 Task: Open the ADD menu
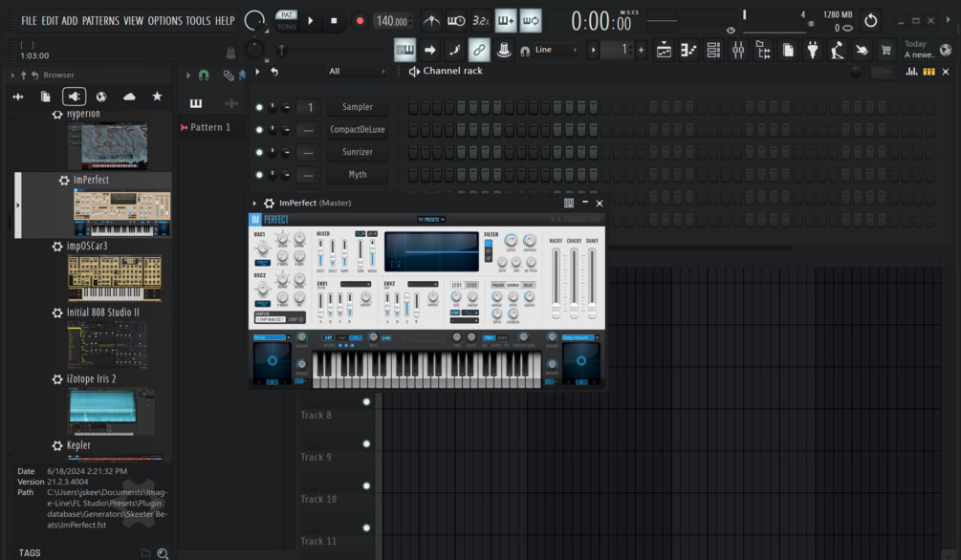click(70, 21)
